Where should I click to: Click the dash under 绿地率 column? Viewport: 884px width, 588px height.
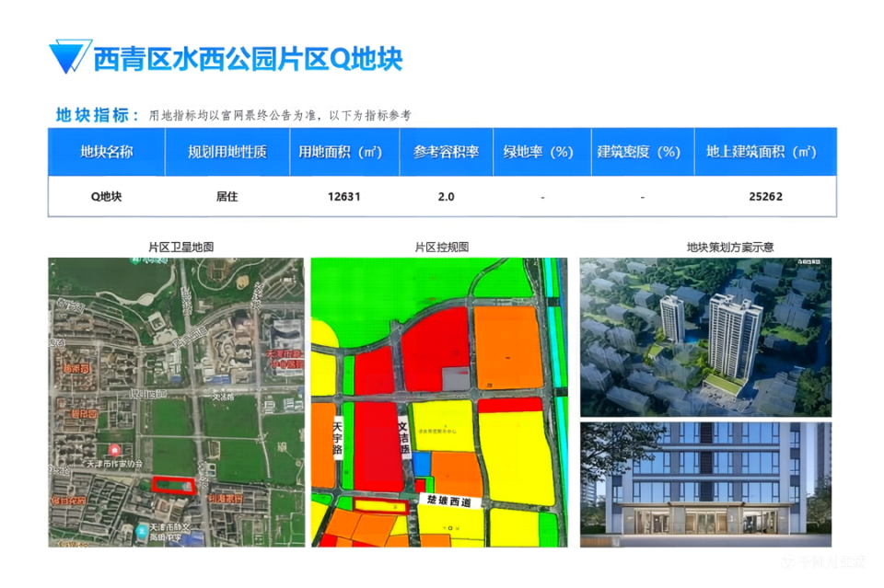tap(542, 197)
